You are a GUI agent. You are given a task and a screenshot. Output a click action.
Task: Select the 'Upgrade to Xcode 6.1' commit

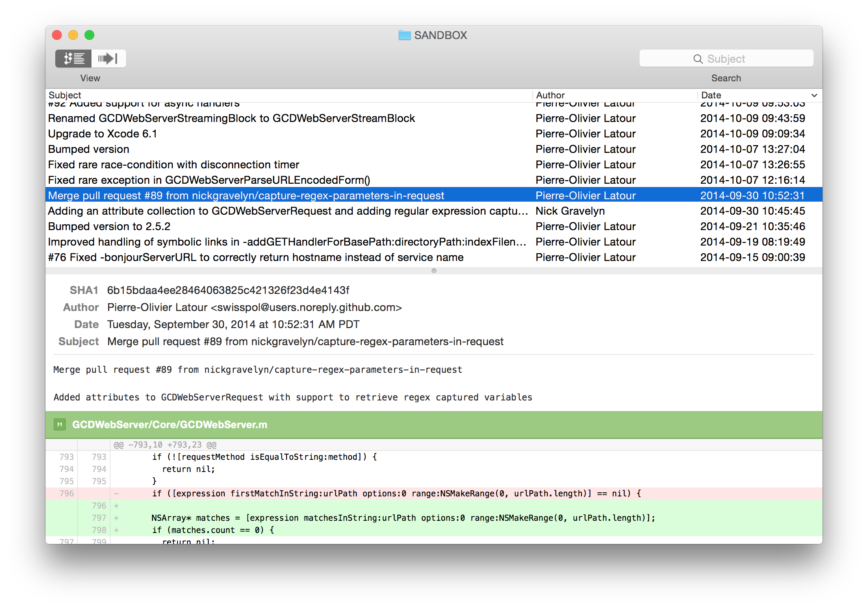(x=102, y=134)
